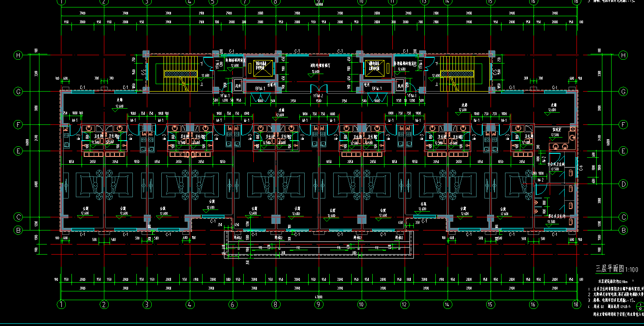The width and height of the screenshot is (644, 326).
Task: Click axis bubble 9 in bottom row
Action: 319,304
